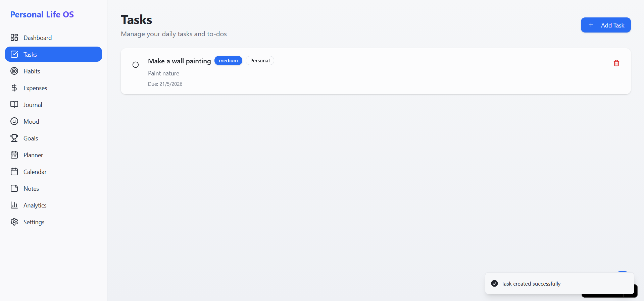Image resolution: width=644 pixels, height=301 pixels.
Task: Click the Add Task button
Action: pyautogui.click(x=605, y=25)
